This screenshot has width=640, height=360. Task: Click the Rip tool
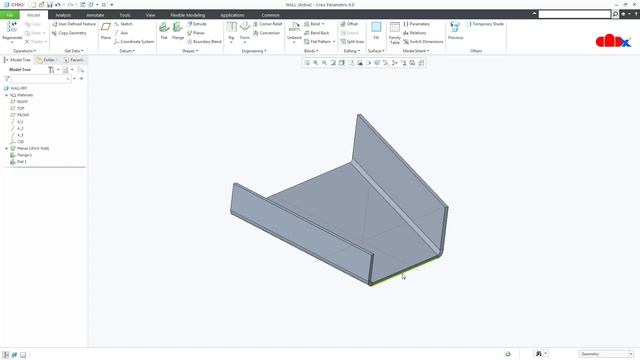[231, 28]
